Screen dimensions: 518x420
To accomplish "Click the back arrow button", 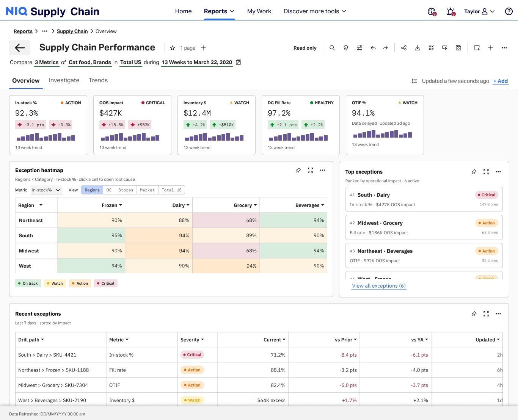I will pyautogui.click(x=20, y=48).
